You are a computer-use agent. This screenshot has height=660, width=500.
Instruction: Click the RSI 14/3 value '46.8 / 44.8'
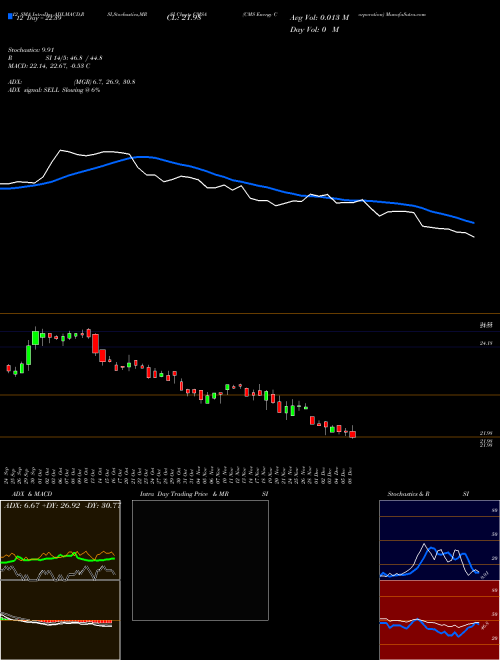(x=86, y=58)
